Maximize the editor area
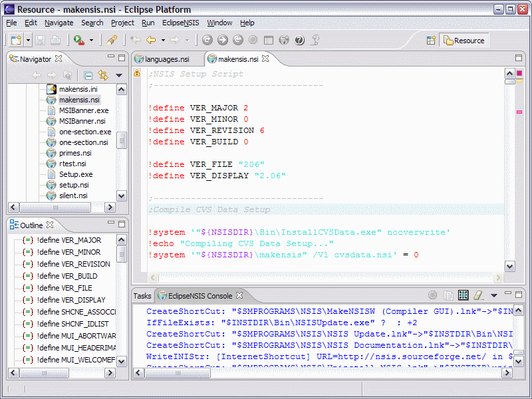Screen dimensions: 532x399 [519, 58]
